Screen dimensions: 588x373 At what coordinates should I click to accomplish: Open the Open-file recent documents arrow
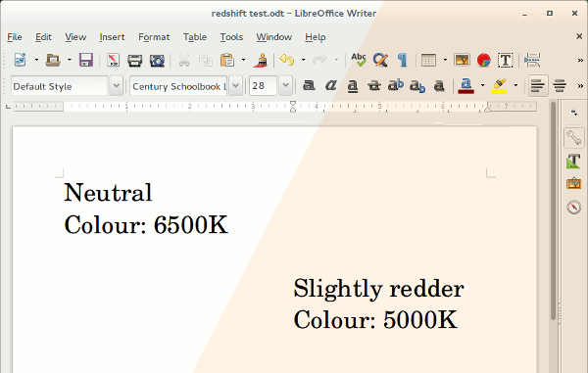(x=70, y=60)
